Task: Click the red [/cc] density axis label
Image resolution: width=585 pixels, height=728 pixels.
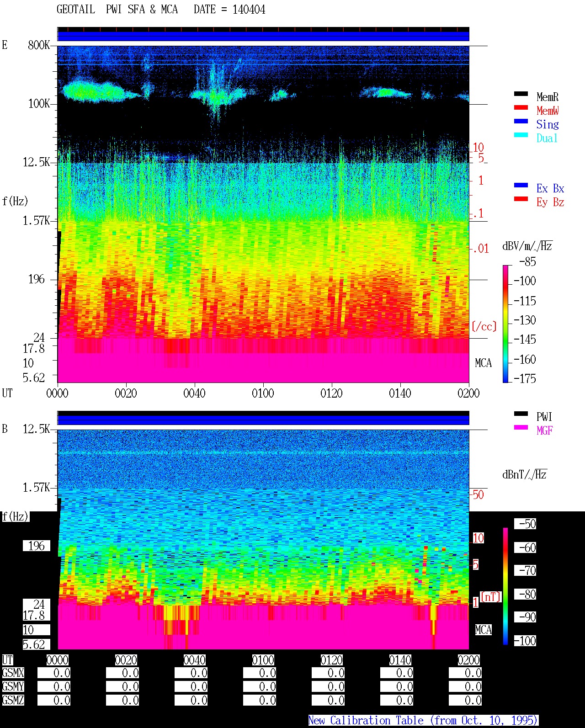Action: pos(484,326)
